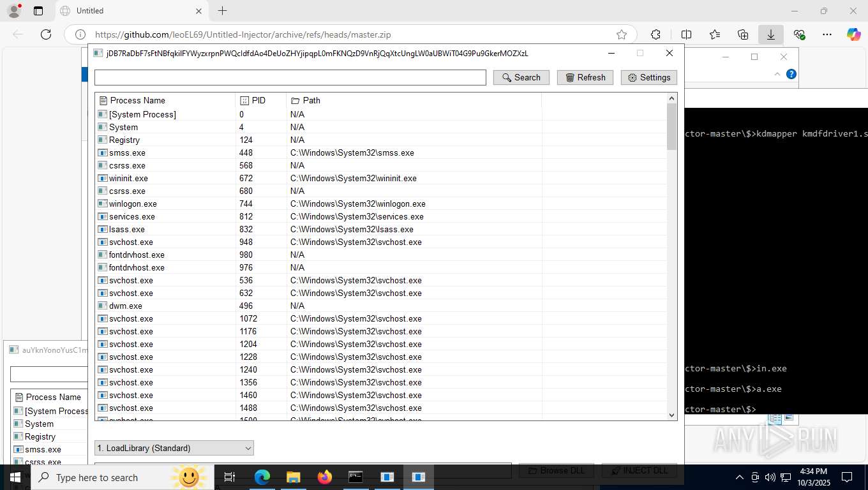Select svchost.exe row with PID 1488
Viewport: 868px width, 490px height.
point(380,408)
